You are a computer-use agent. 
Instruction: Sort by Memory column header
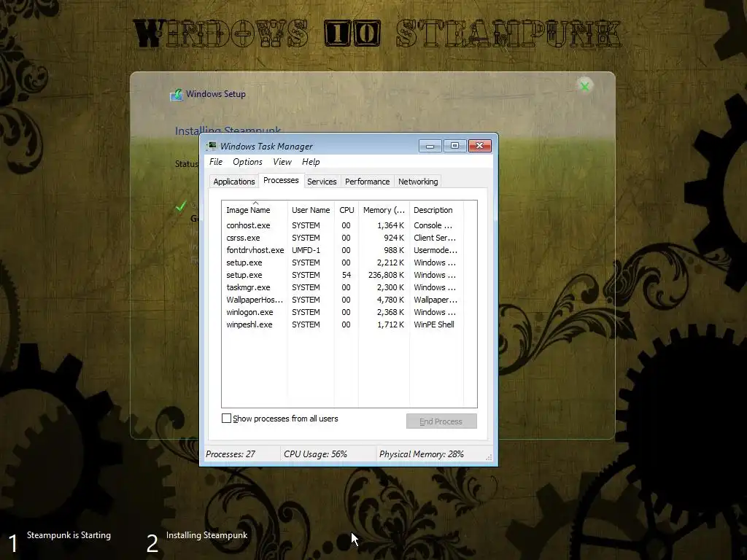pos(384,210)
